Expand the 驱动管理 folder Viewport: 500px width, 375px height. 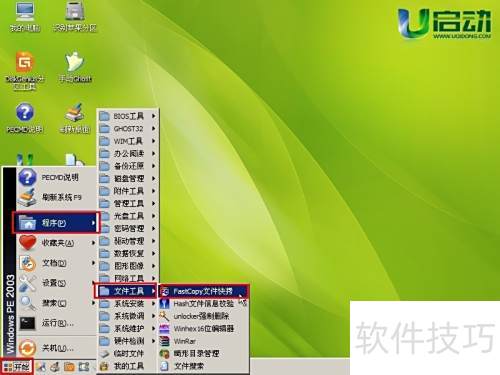(127, 241)
